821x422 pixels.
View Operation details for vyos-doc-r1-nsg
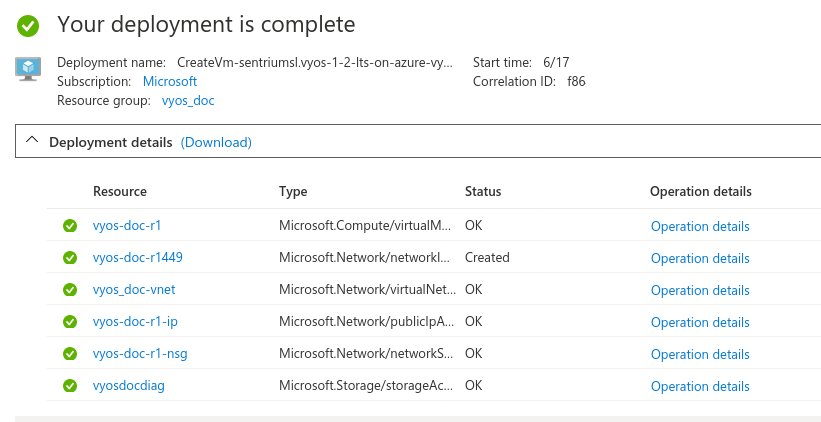[x=700, y=354]
